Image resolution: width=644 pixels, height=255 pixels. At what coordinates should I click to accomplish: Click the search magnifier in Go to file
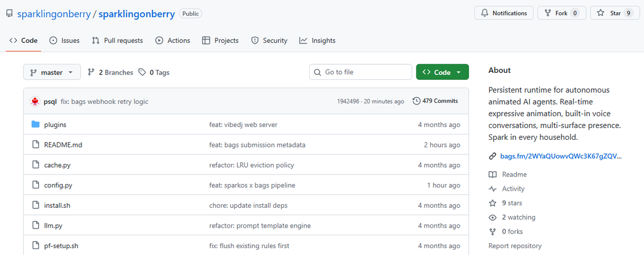(x=317, y=72)
